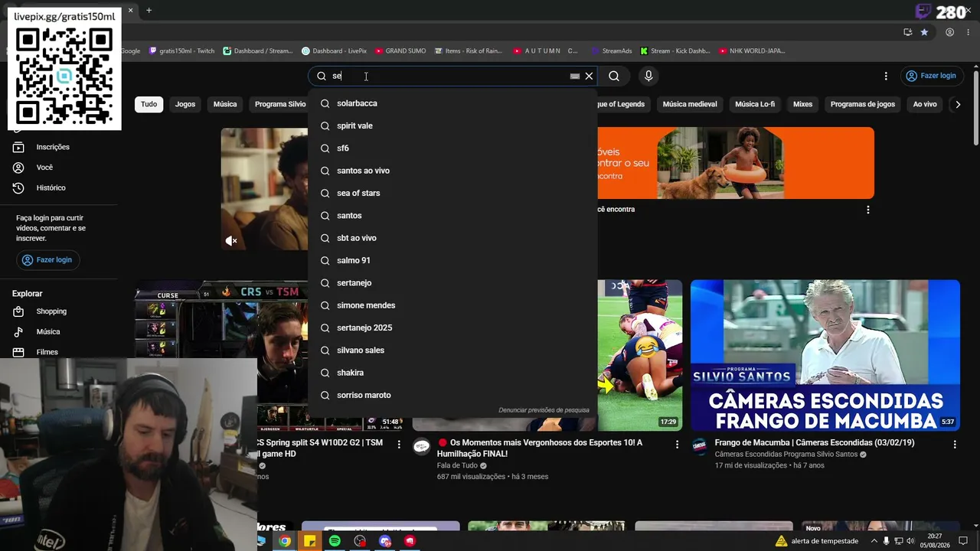This screenshot has height=551, width=980.
Task: Open Música under Explorar
Action: tap(47, 331)
